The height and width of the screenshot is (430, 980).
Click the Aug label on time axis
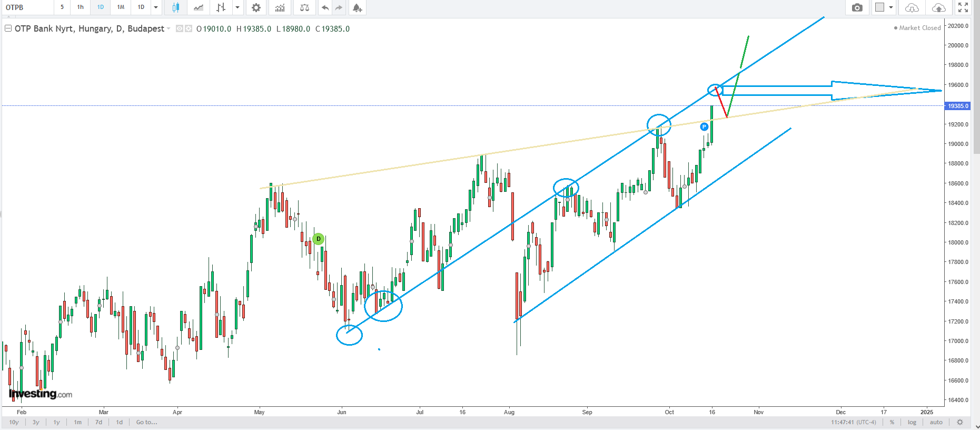[x=509, y=412]
